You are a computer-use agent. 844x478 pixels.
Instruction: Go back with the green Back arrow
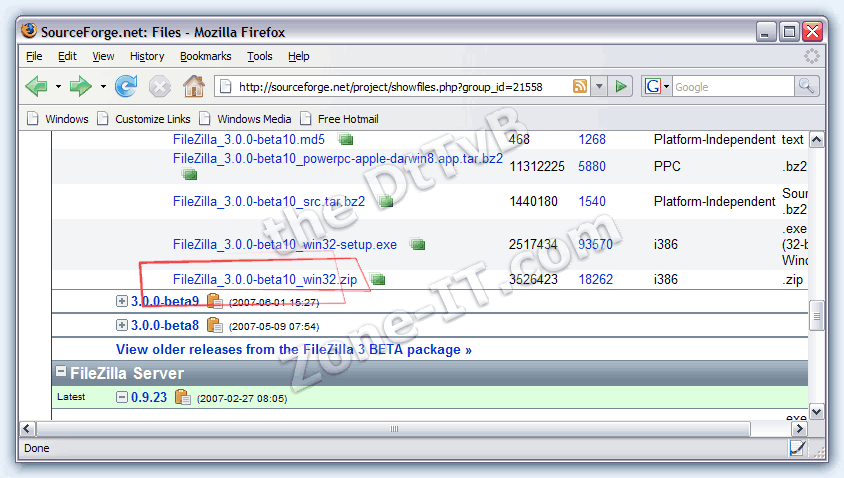(x=37, y=86)
